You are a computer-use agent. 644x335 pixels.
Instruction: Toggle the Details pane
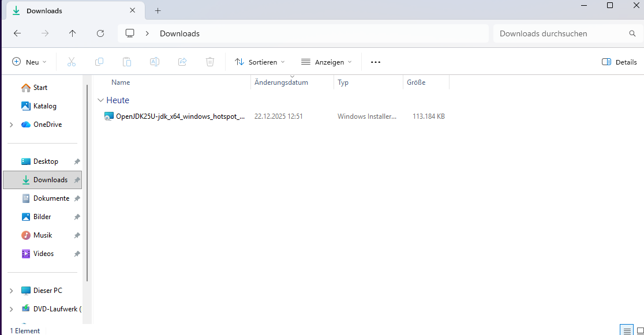[x=619, y=62]
